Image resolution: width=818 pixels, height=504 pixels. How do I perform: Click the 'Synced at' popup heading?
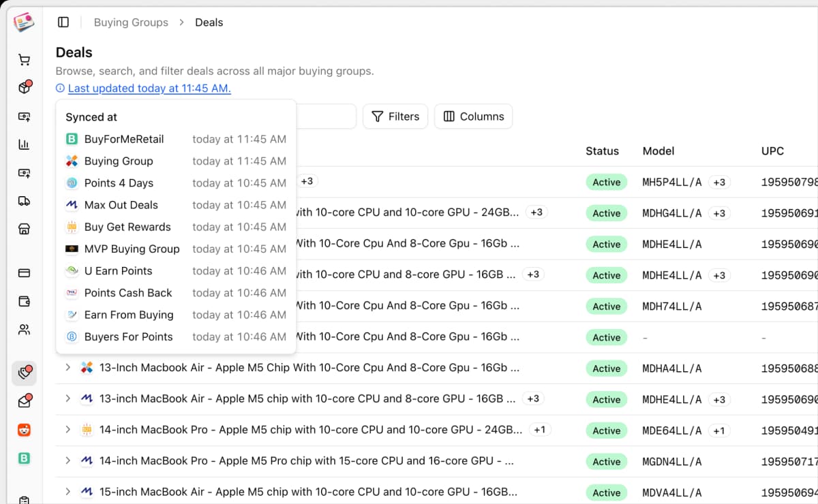click(91, 117)
